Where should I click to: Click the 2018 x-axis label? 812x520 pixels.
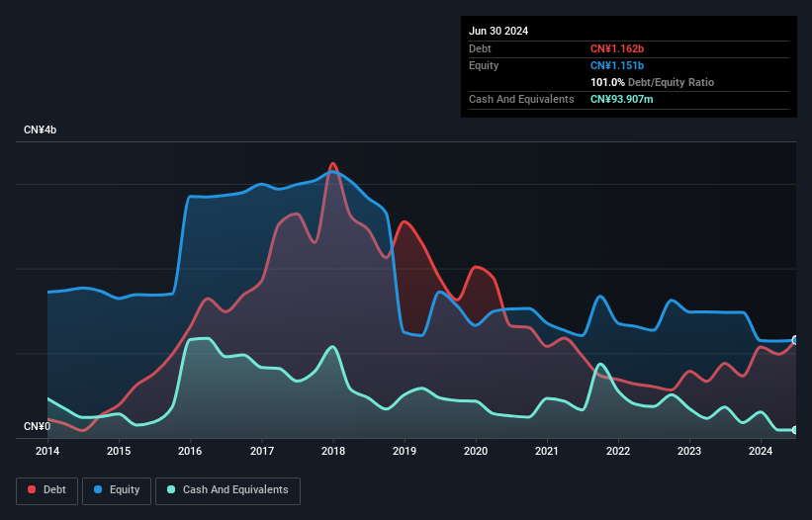click(x=333, y=451)
